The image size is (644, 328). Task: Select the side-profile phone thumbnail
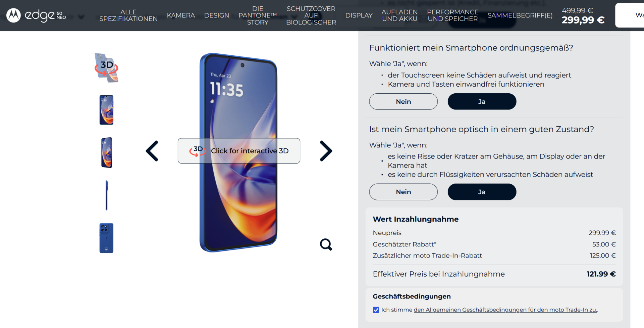(107, 195)
